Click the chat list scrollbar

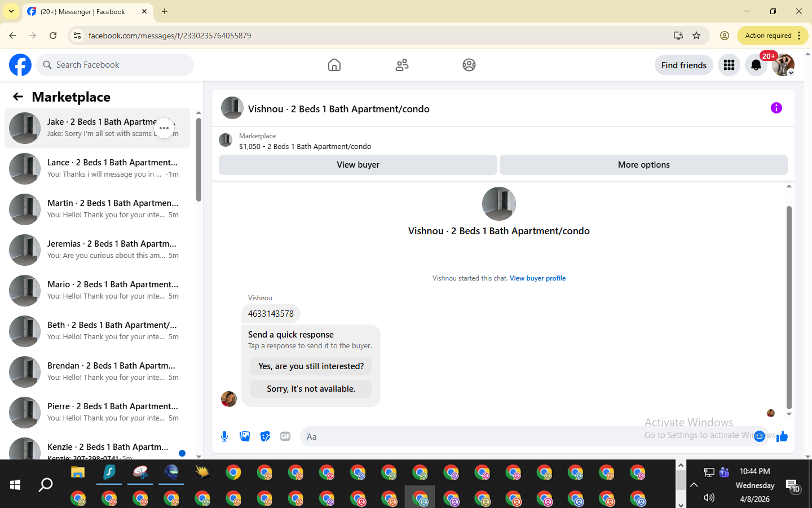(198, 159)
